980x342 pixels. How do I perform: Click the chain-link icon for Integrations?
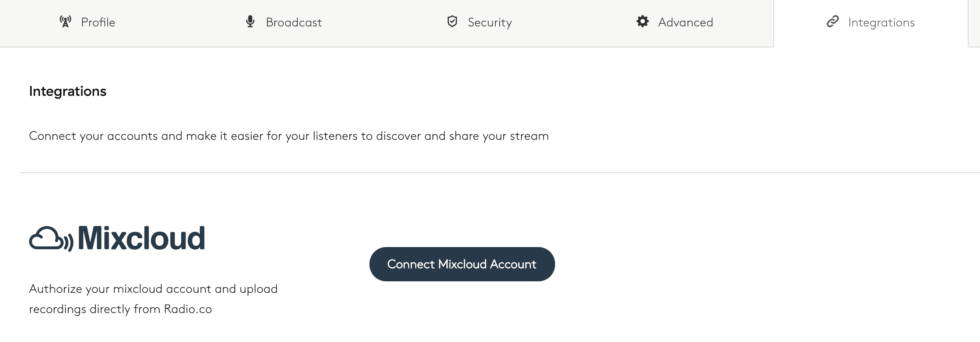(833, 22)
